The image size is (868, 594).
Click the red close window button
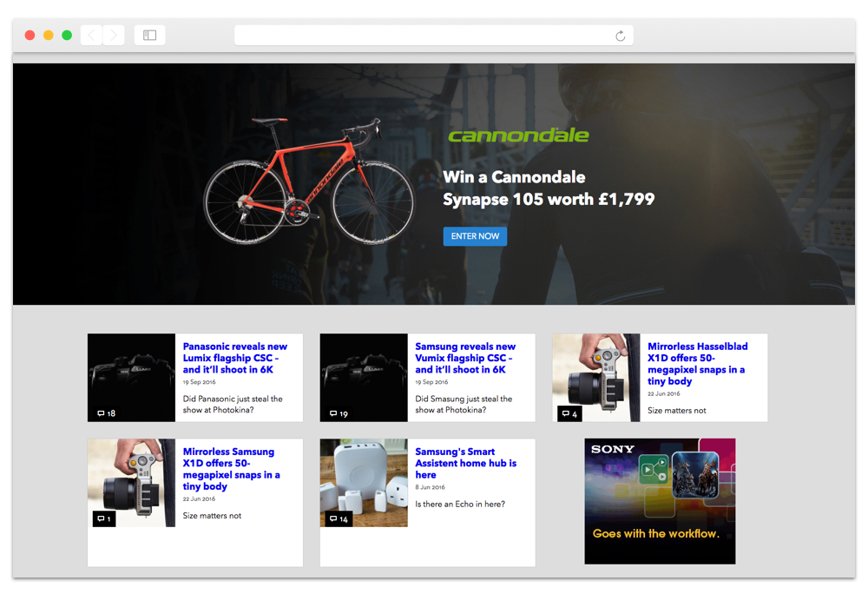point(30,36)
